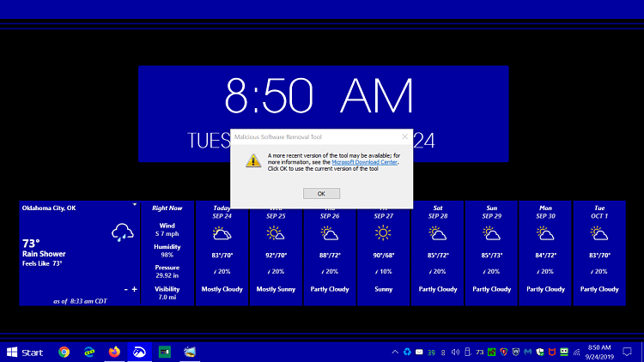Click the Mon SEP 30 partly cloudy icon
This screenshot has height=362, width=644.
pos(545,233)
